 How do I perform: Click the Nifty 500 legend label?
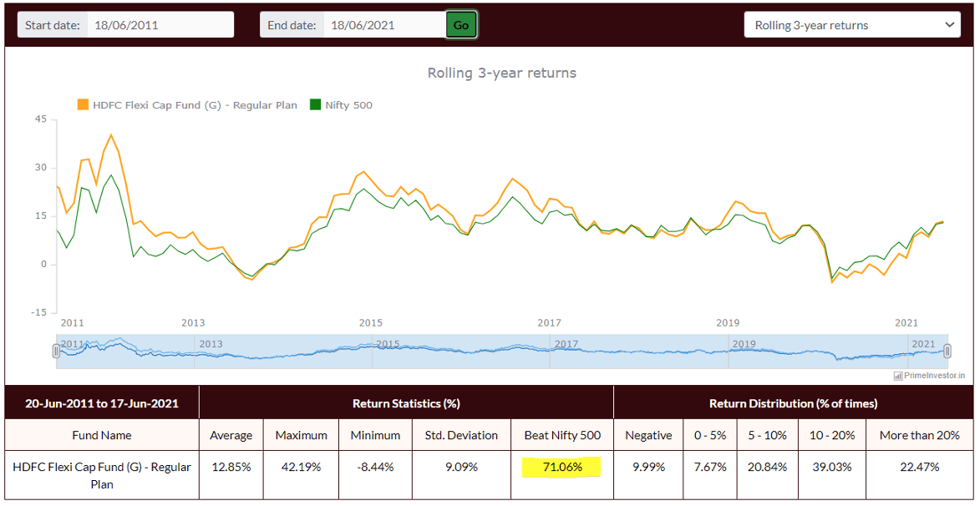point(348,105)
